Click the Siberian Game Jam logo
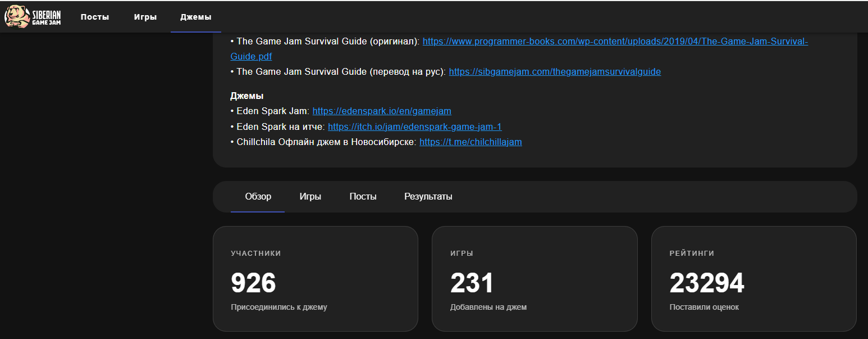The width and height of the screenshot is (868, 339). point(33,17)
